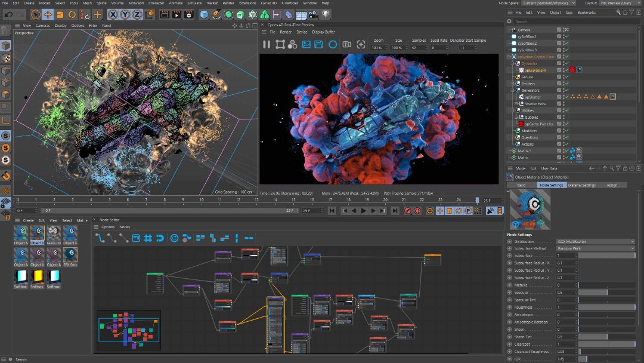644x363 pixels.
Task: Click the Specular slider in Node Settings
Action: point(607,292)
